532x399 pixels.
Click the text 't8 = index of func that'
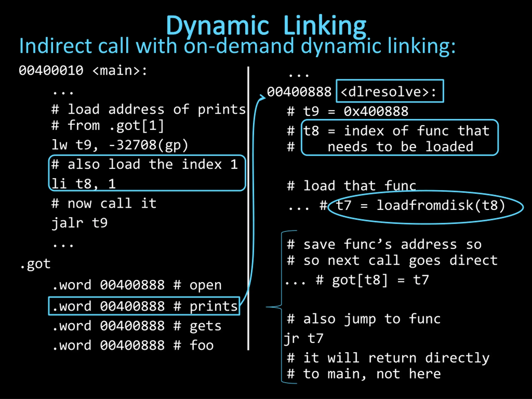click(397, 131)
